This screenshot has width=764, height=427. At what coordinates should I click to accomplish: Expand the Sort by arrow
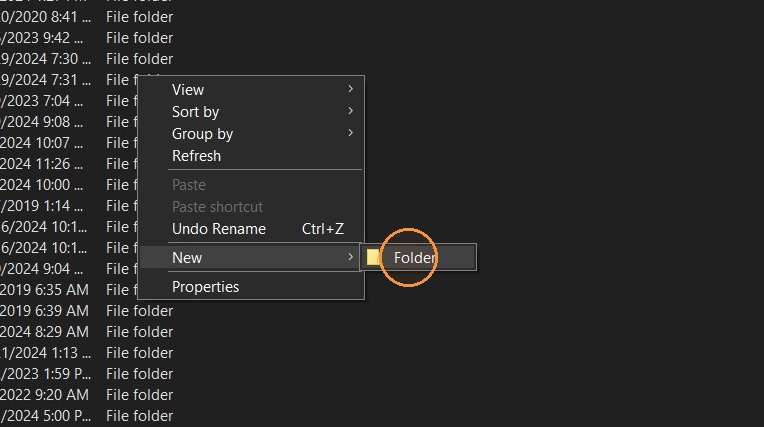coord(350,111)
